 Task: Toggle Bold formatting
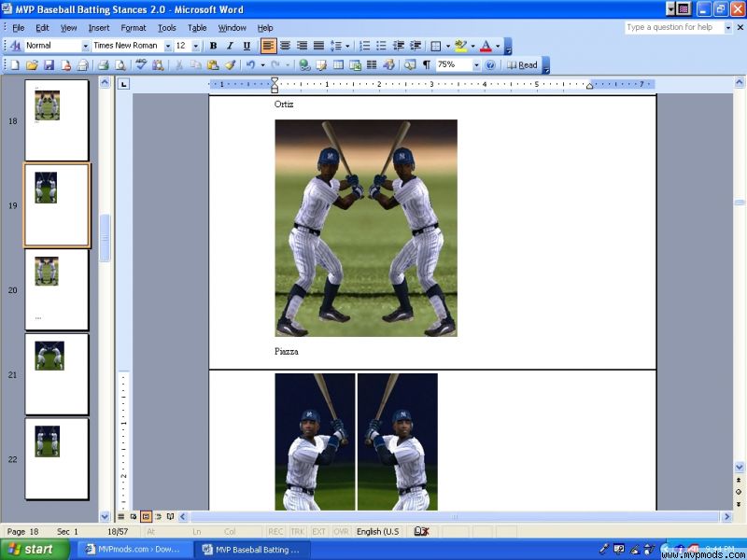213,46
